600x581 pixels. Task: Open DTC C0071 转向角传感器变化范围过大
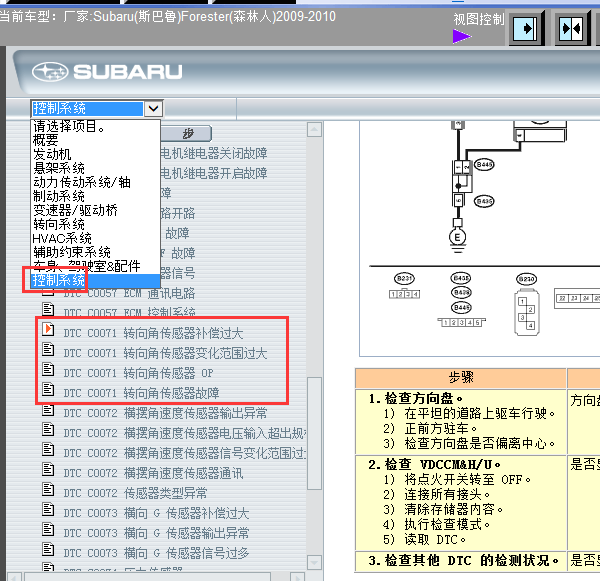click(165, 353)
